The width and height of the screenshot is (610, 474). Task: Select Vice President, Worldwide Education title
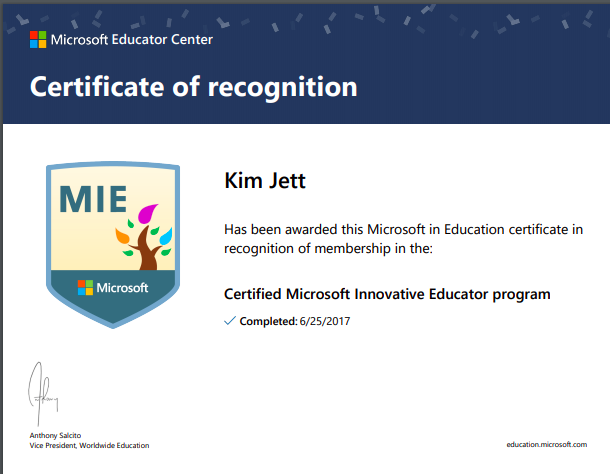89,445
